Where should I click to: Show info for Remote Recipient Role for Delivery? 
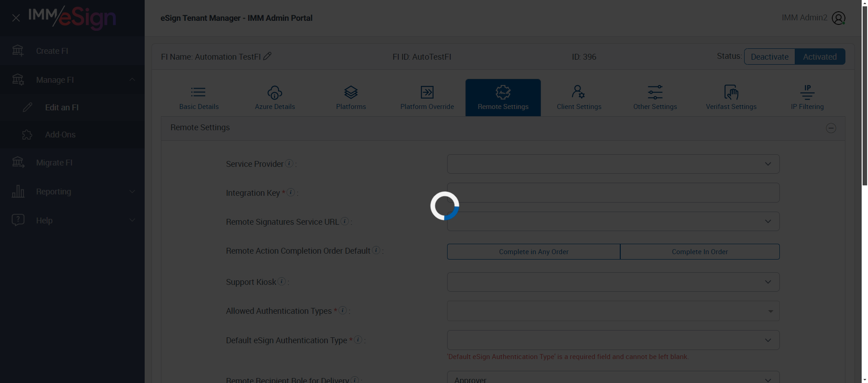coord(355,380)
